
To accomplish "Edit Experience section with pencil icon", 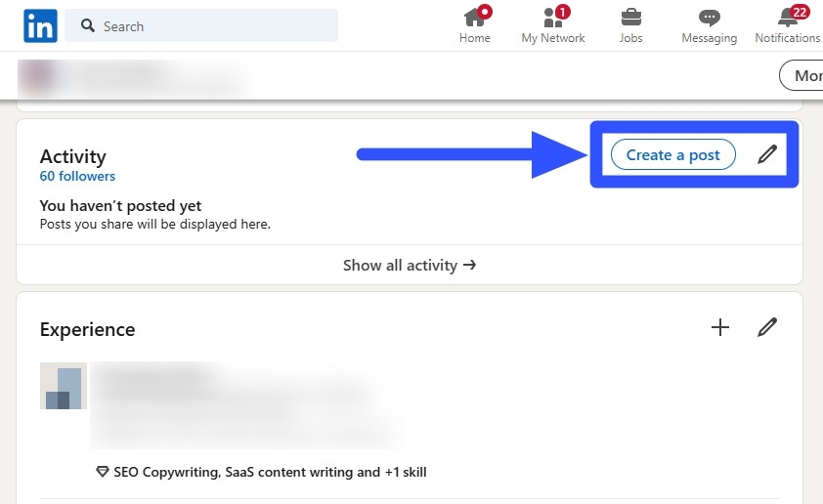I will tap(767, 327).
